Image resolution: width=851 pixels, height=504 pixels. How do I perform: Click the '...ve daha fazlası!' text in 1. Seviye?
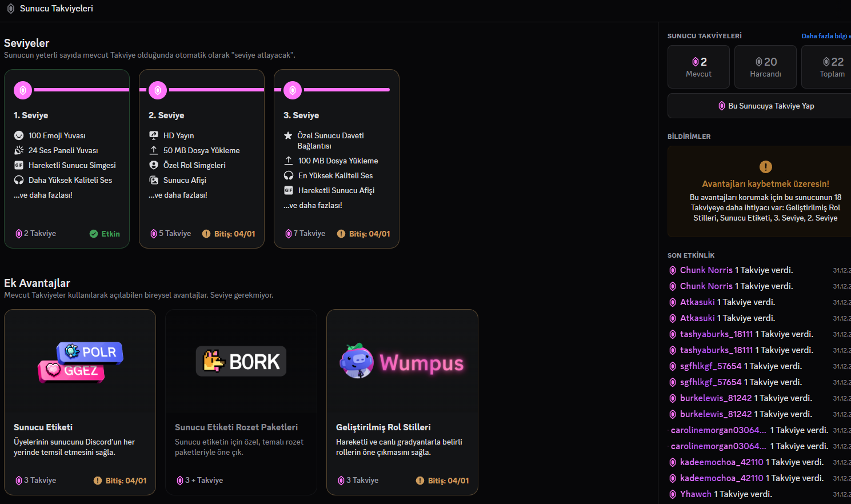[43, 195]
